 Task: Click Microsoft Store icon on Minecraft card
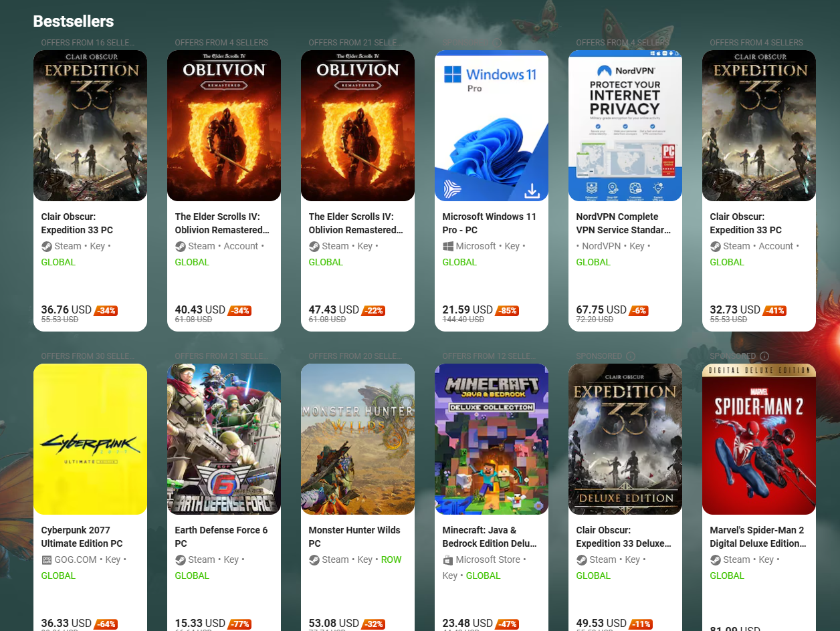[x=447, y=559]
